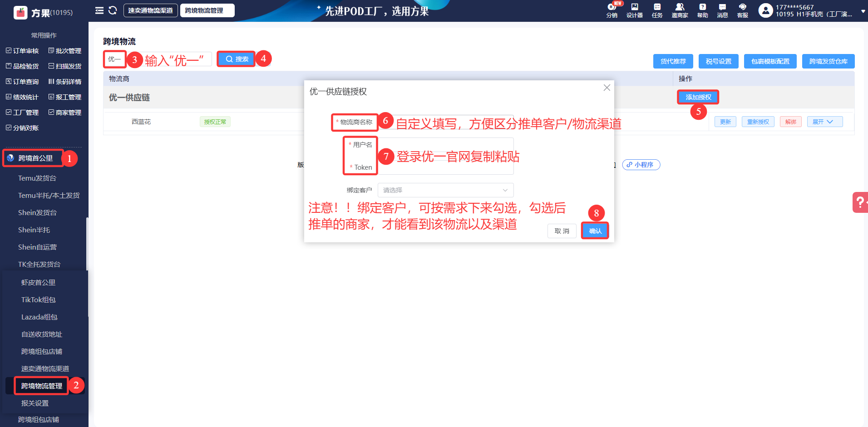Image resolution: width=868 pixels, height=427 pixels.
Task: Open Temu发货台 menu item
Action: coord(37,178)
